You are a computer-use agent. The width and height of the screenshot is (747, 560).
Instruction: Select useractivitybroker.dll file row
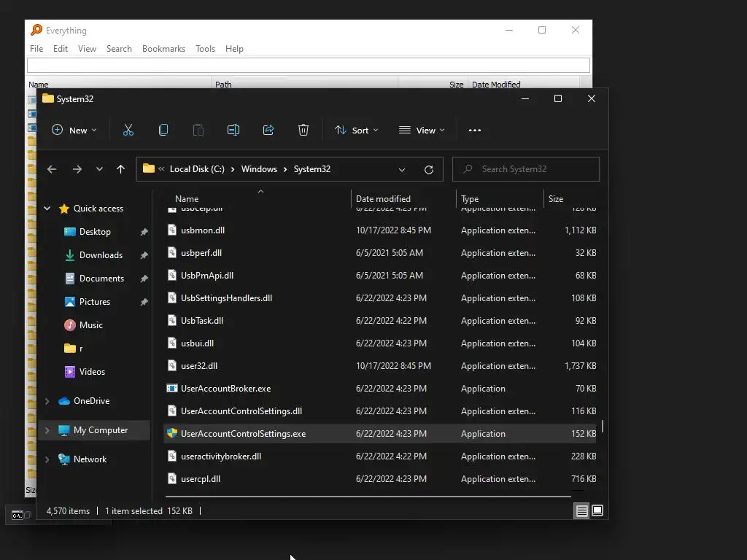click(x=380, y=456)
